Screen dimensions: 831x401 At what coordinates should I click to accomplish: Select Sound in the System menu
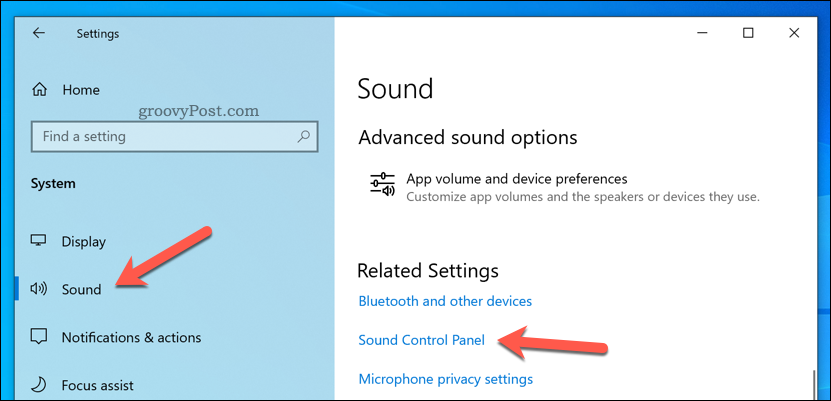tap(81, 289)
